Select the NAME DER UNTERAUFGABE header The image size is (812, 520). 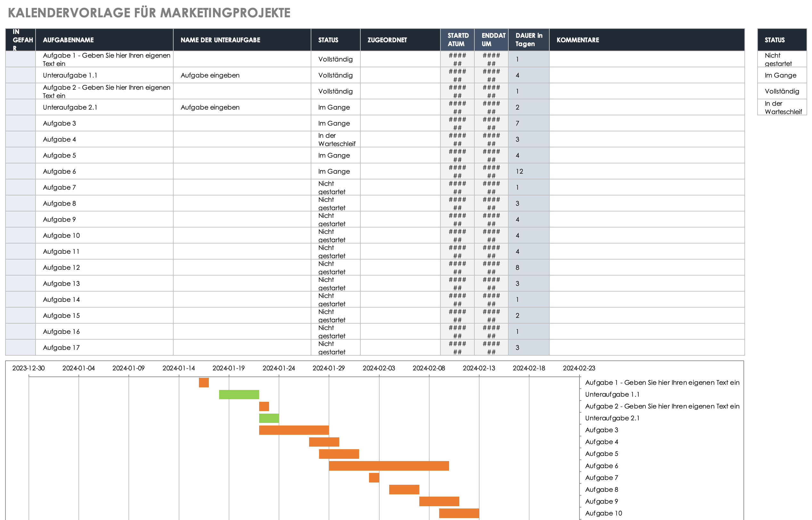tap(242, 40)
